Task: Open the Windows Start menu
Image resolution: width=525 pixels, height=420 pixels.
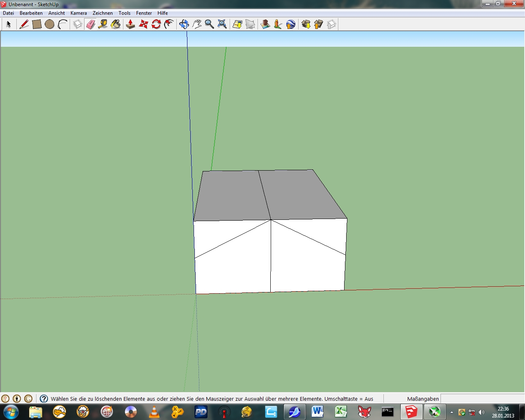Action: pyautogui.click(x=11, y=412)
